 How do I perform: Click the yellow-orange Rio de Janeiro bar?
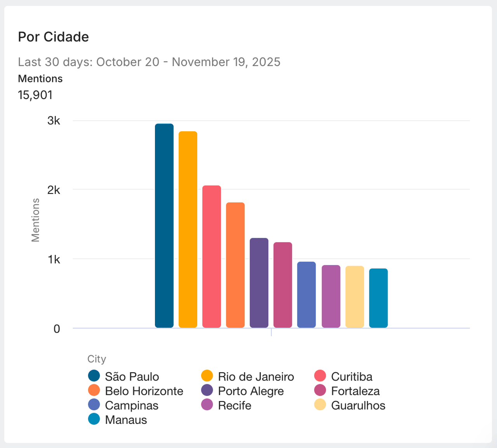coord(188,229)
